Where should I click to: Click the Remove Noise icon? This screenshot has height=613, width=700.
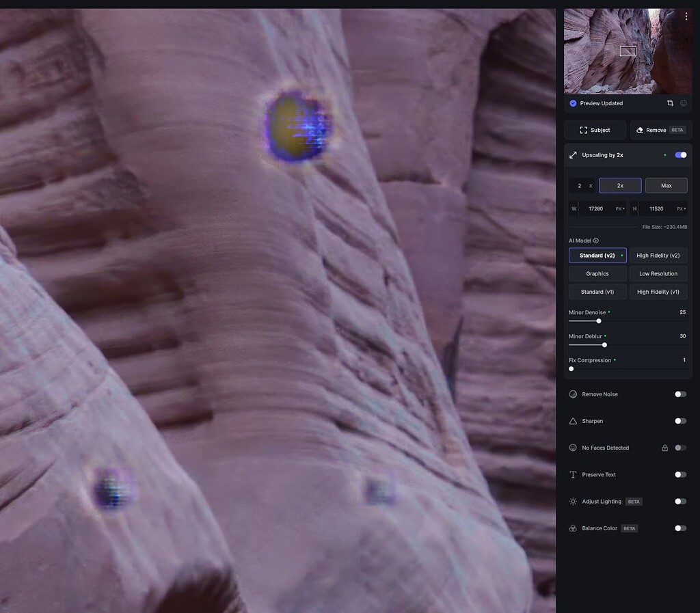click(574, 394)
